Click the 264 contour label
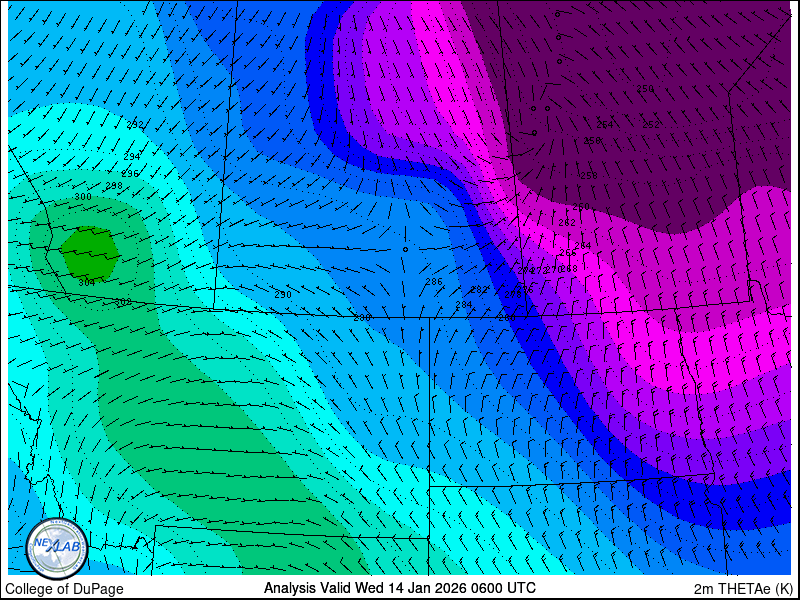This screenshot has width=800, height=600. pyautogui.click(x=582, y=246)
